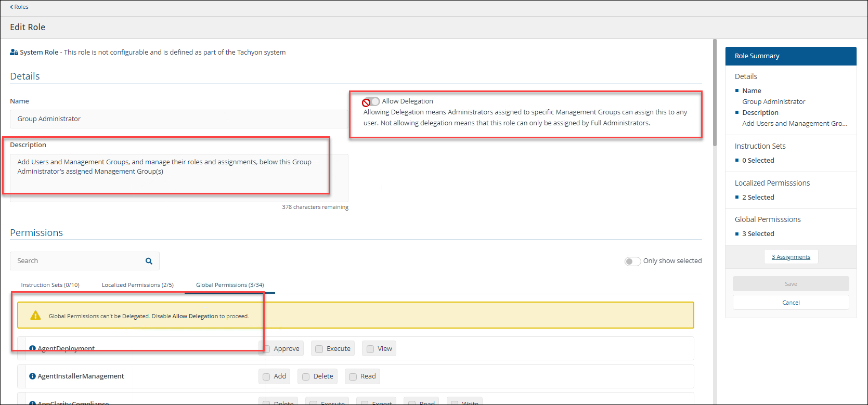Click the Save button
The height and width of the screenshot is (405, 868).
pos(791,284)
